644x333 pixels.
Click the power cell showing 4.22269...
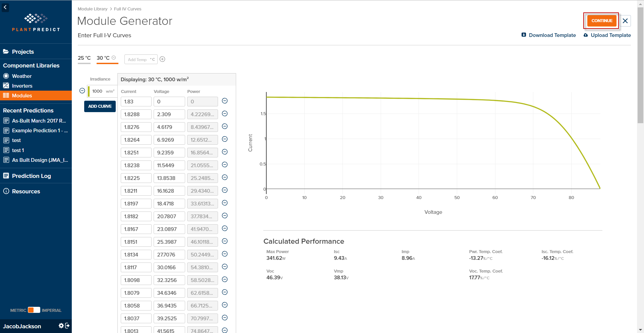[202, 114]
